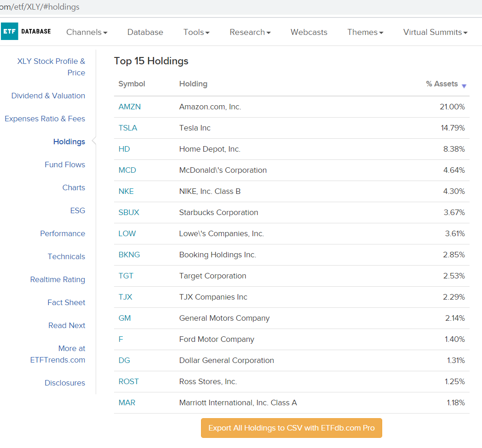Select Dividend & Valuation in sidebar

click(48, 96)
